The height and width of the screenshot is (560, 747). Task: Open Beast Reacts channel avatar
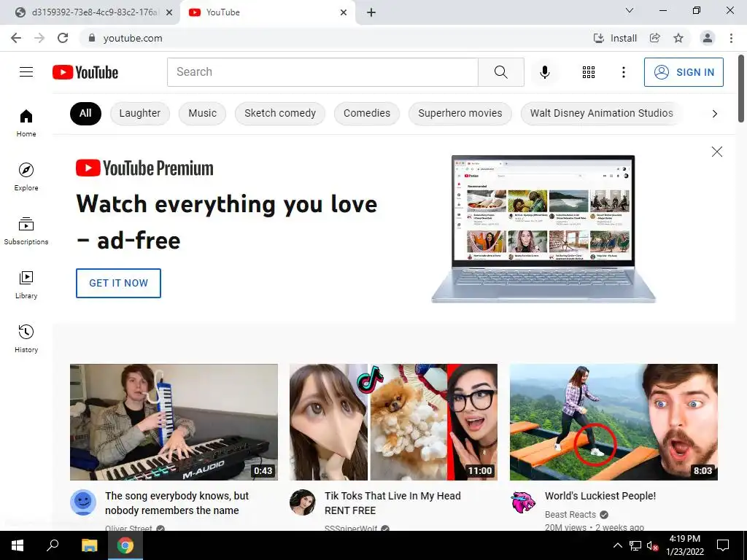pos(523,502)
